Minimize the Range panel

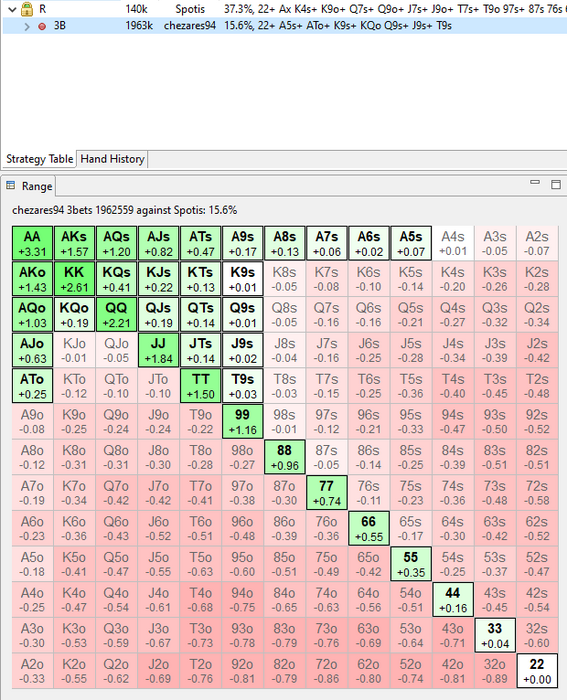pos(535,183)
